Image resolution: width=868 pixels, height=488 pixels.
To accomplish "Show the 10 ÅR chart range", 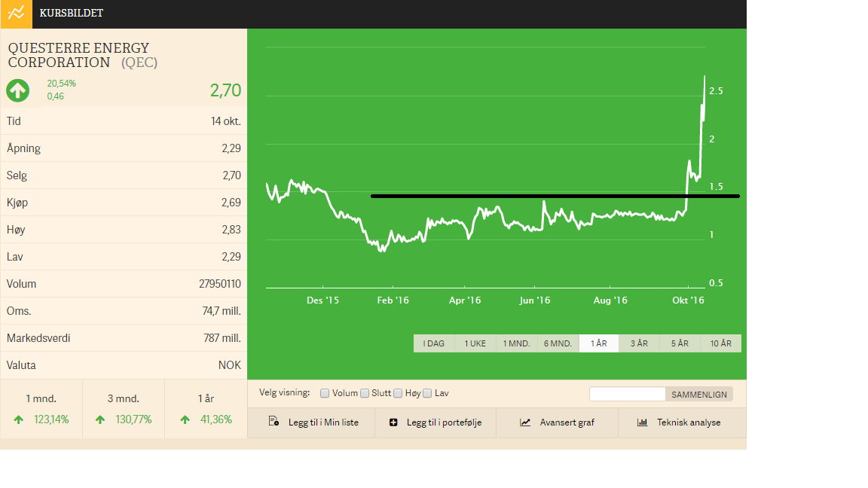I will (x=721, y=343).
